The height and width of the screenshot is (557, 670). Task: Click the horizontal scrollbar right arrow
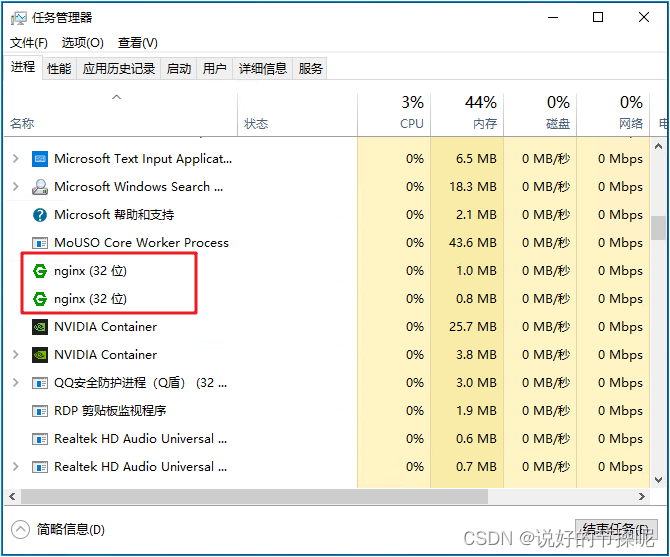click(642, 497)
